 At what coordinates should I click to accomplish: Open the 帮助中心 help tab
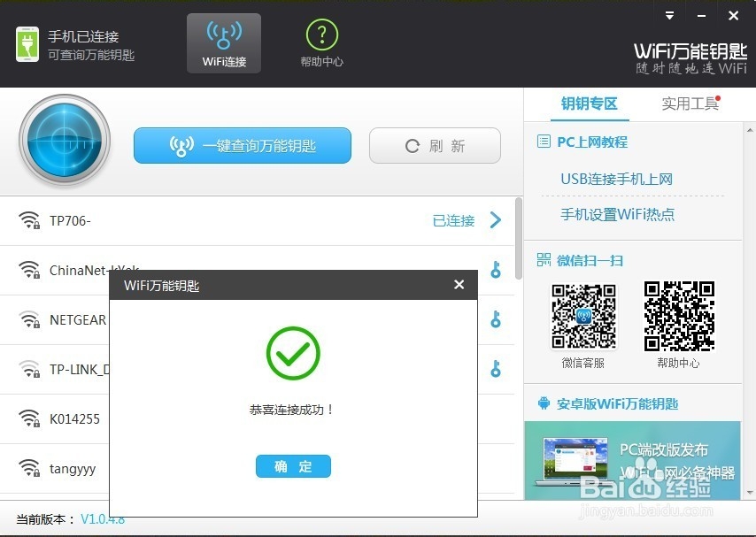tap(321, 43)
